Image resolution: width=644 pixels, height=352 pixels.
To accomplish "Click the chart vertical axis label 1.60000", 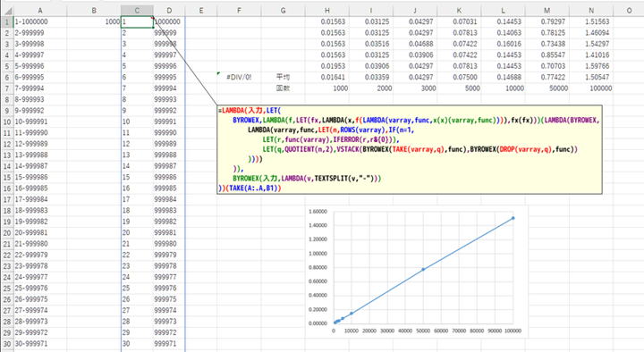I will 318,212.
